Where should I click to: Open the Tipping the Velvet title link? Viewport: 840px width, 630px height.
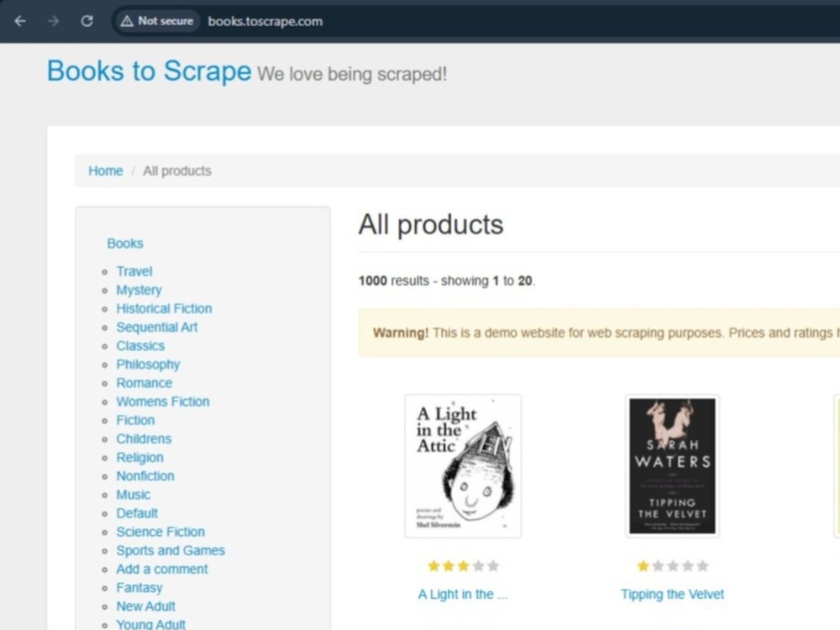tap(672, 594)
